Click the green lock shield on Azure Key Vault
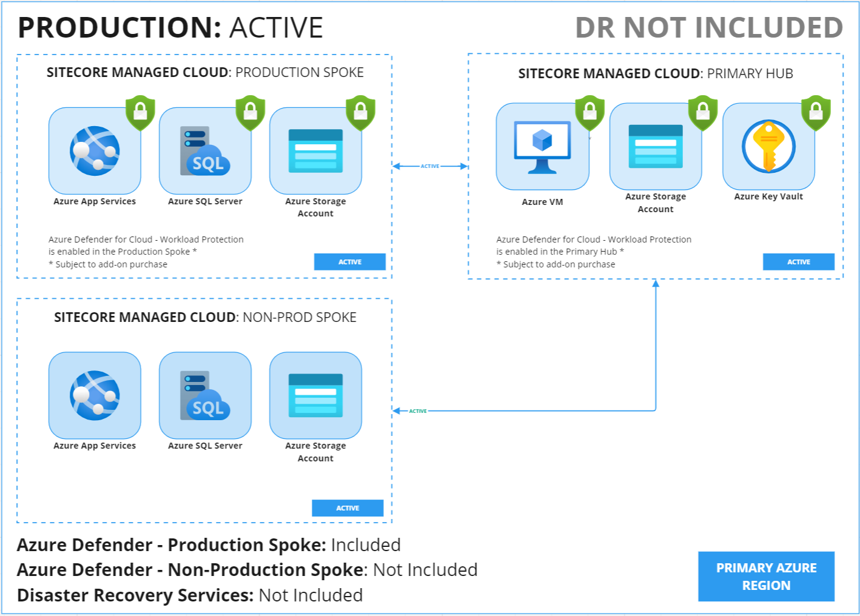This screenshot has height=616, width=860. [x=816, y=113]
